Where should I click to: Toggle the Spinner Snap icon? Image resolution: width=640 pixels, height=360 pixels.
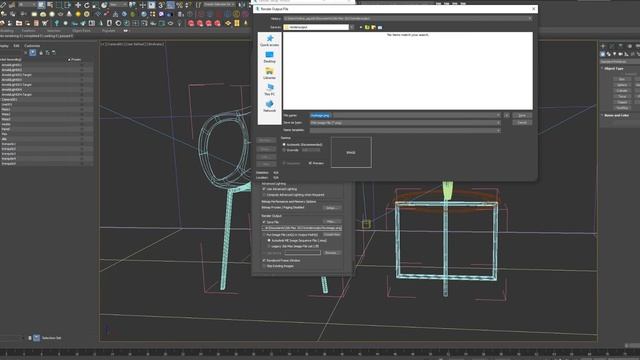(x=188, y=5)
